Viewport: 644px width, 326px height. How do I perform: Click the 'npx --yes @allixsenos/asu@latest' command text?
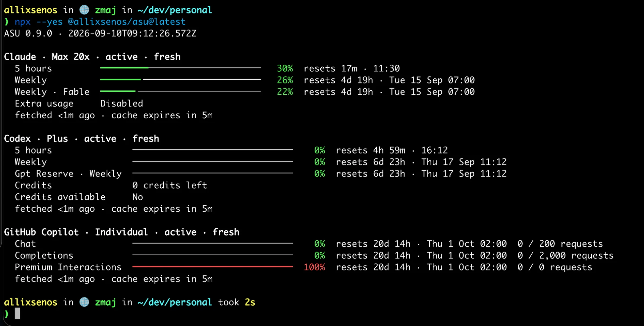click(100, 22)
